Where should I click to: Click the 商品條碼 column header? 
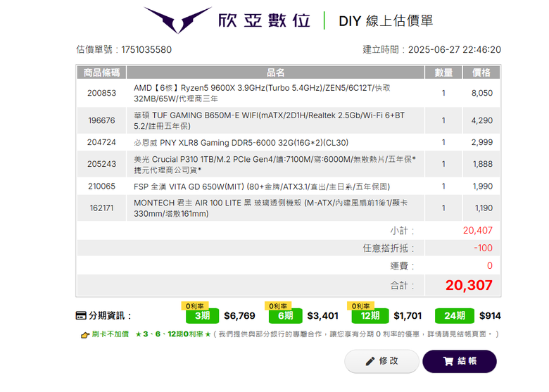(101, 72)
